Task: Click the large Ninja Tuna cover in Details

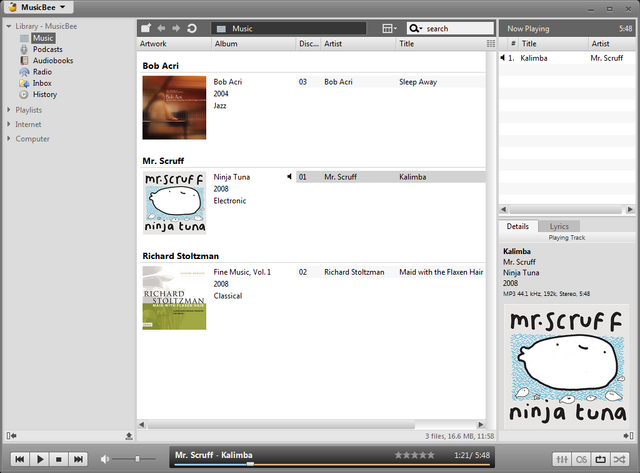Action: coord(567,366)
